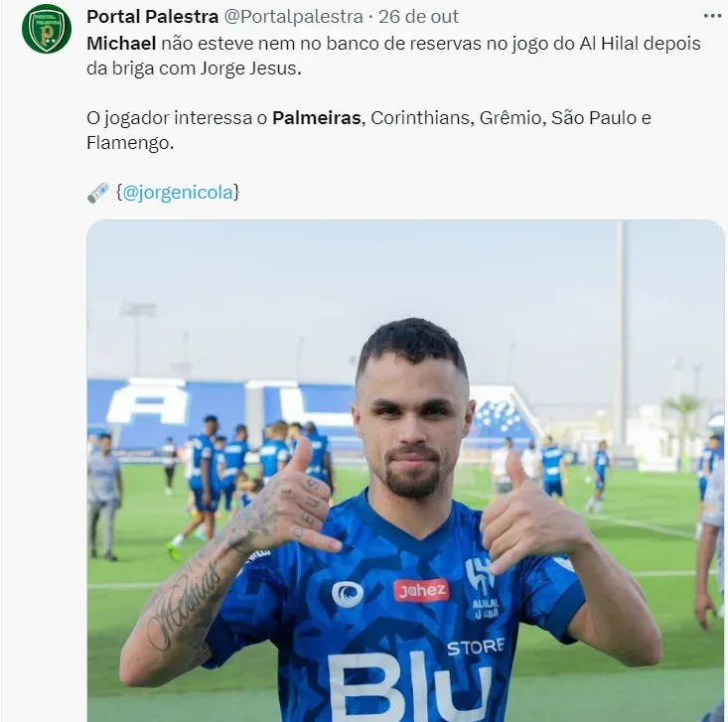The image size is (728, 722).
Task: Click the rolled newspaper emoji icon
Action: (x=98, y=193)
